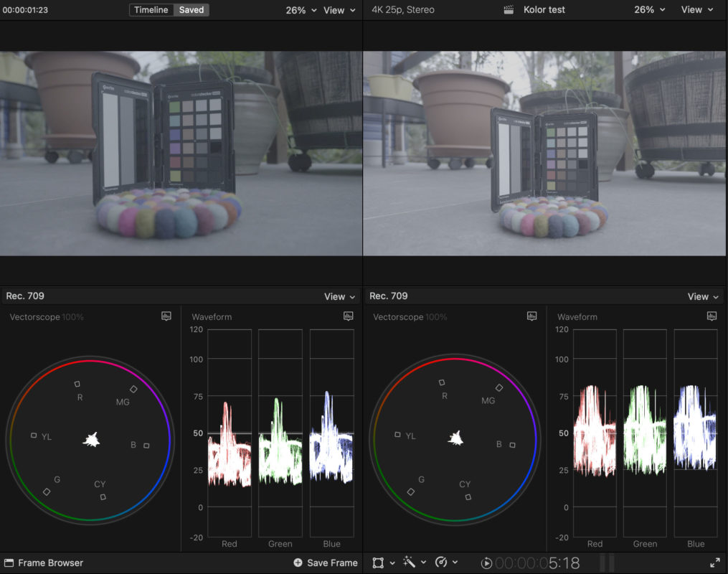Click the left Waveform title

pyautogui.click(x=212, y=317)
